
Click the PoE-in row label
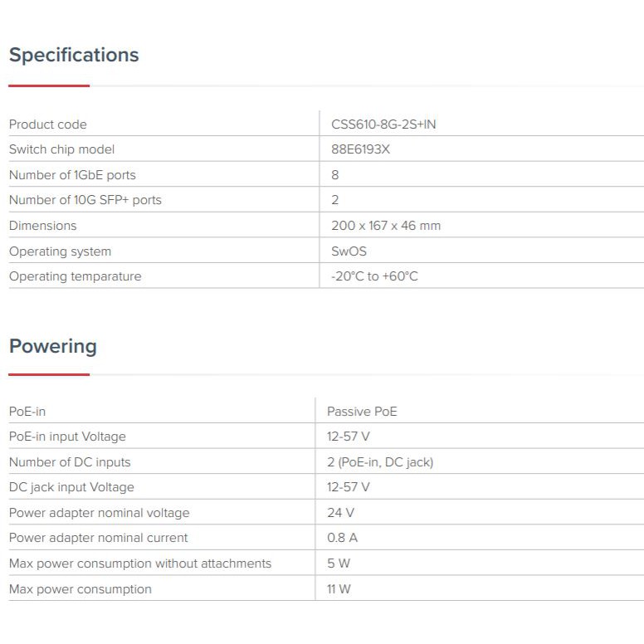click(x=27, y=412)
